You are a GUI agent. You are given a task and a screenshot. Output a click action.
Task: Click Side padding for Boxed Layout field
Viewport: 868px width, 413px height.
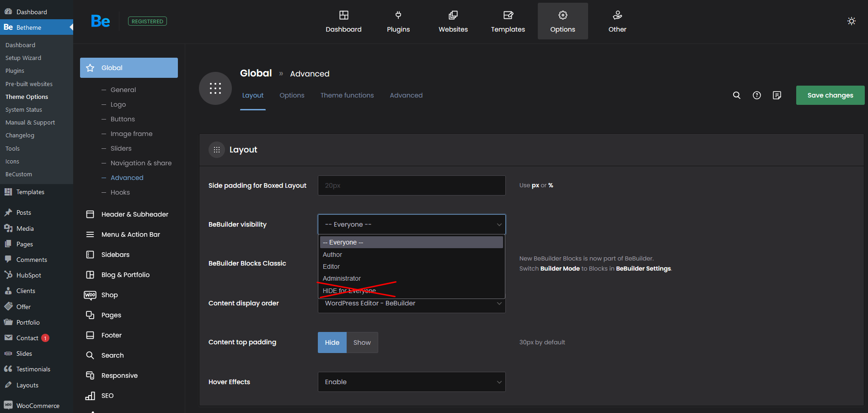pyautogui.click(x=412, y=185)
